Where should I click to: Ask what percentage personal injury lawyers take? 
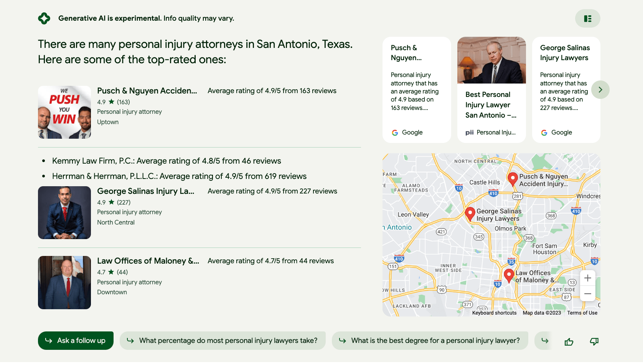pos(223,341)
